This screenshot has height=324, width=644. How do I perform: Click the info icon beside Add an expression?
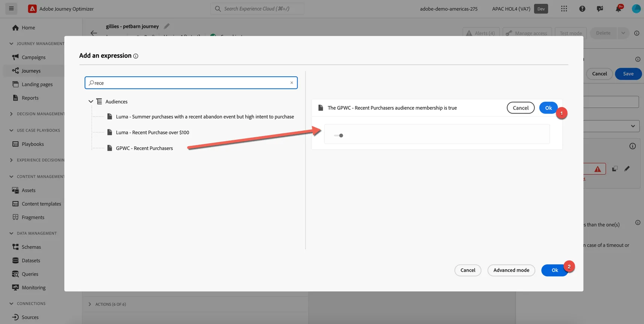click(136, 56)
